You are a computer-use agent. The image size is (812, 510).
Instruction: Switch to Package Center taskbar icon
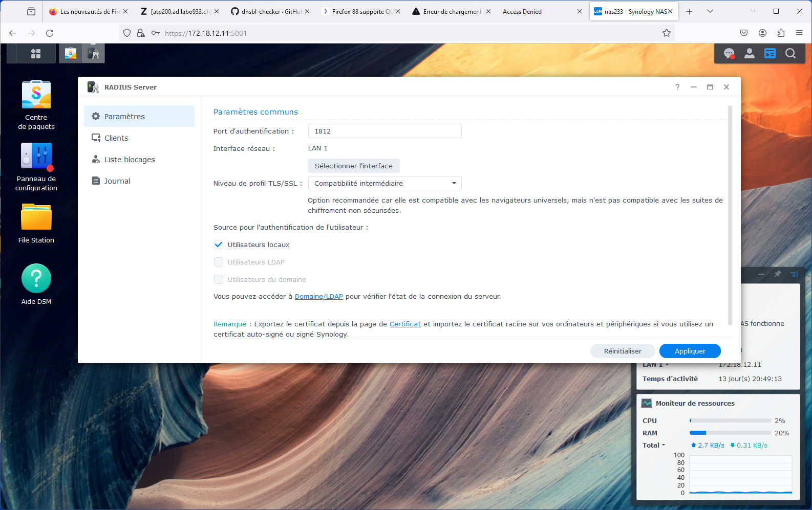71,53
